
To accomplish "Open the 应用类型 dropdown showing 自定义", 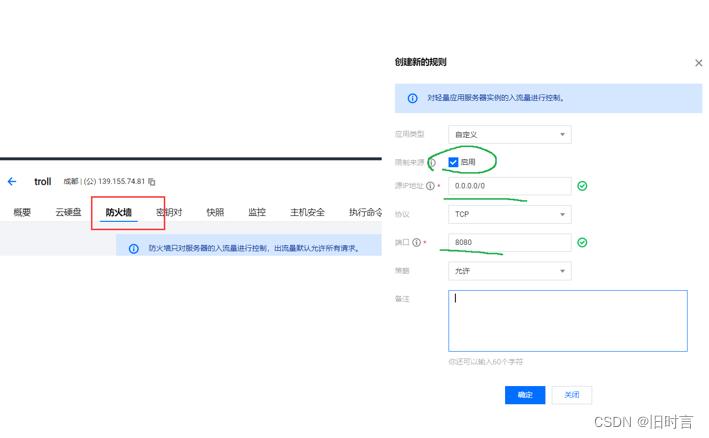I will (x=510, y=134).
